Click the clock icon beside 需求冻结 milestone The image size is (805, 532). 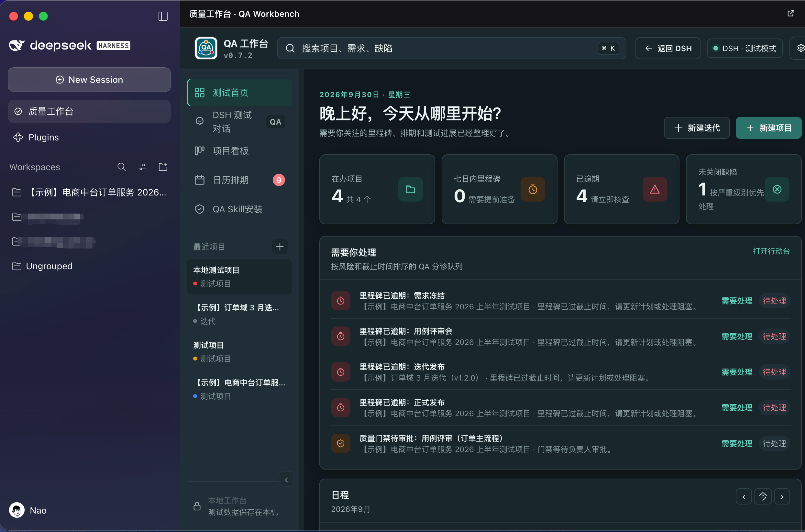coord(341,301)
